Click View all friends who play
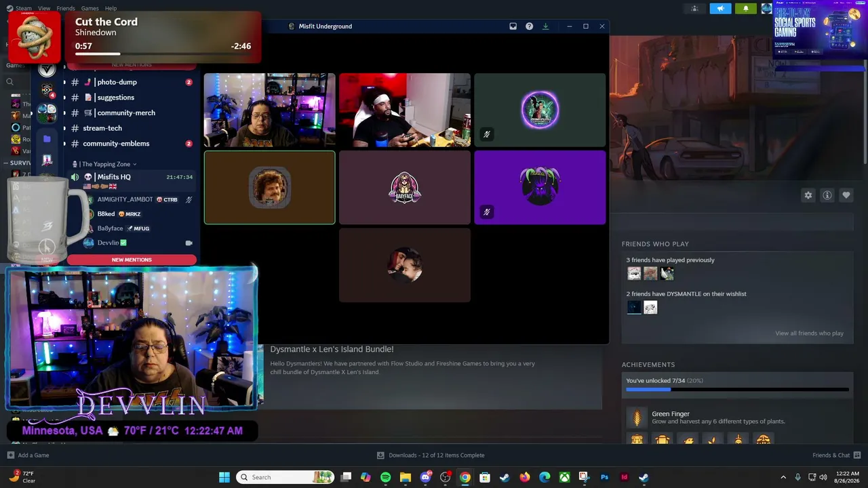The width and height of the screenshot is (868, 488). point(809,333)
